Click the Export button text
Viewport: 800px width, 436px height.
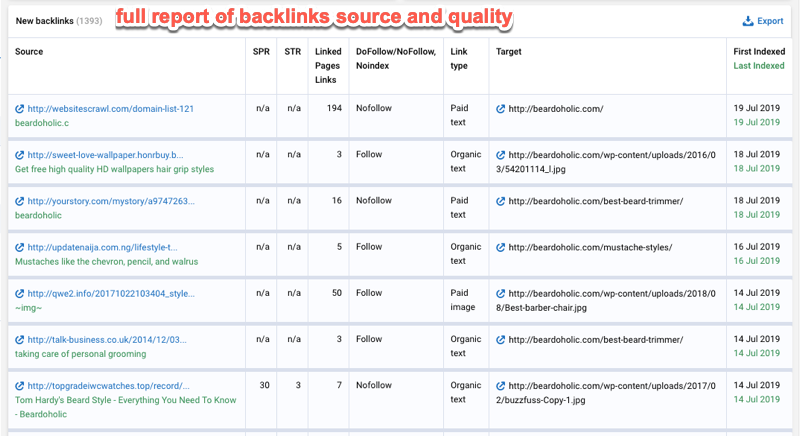coord(771,21)
